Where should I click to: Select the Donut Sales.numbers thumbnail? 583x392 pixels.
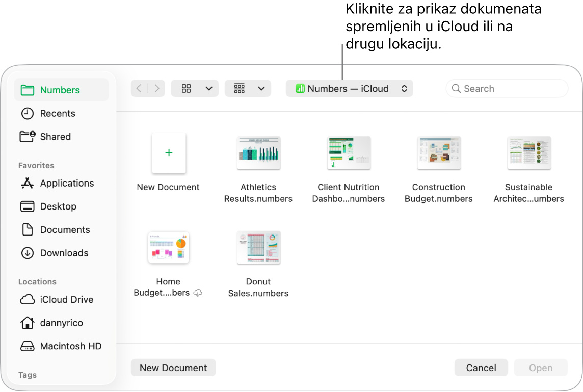(x=258, y=248)
